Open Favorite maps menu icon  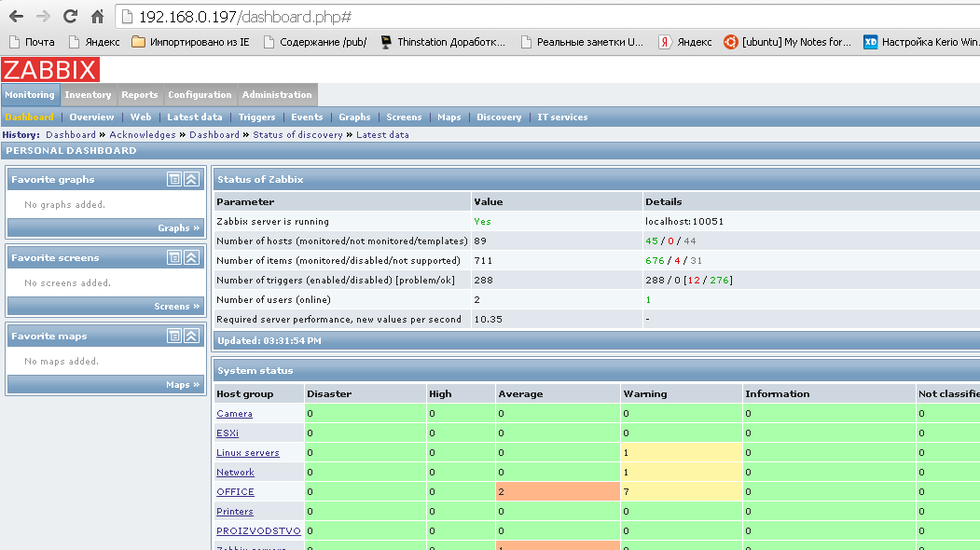tap(174, 336)
